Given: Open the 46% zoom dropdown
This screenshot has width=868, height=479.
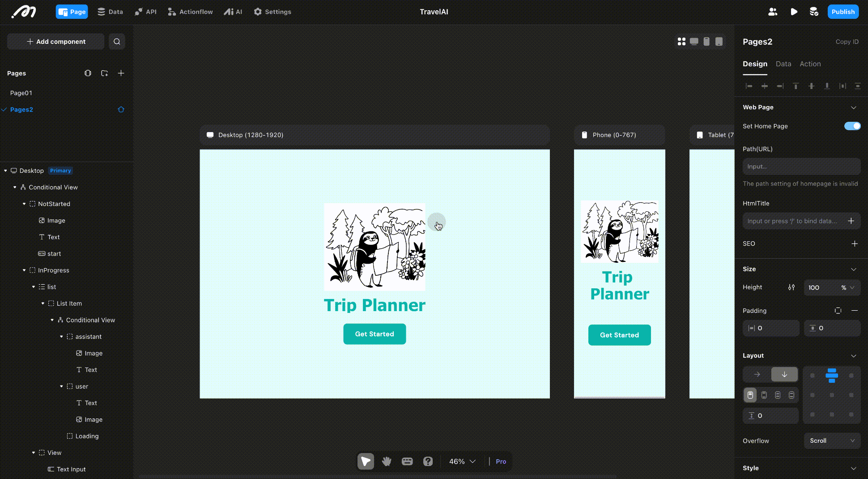Looking at the screenshot, I should (462, 461).
